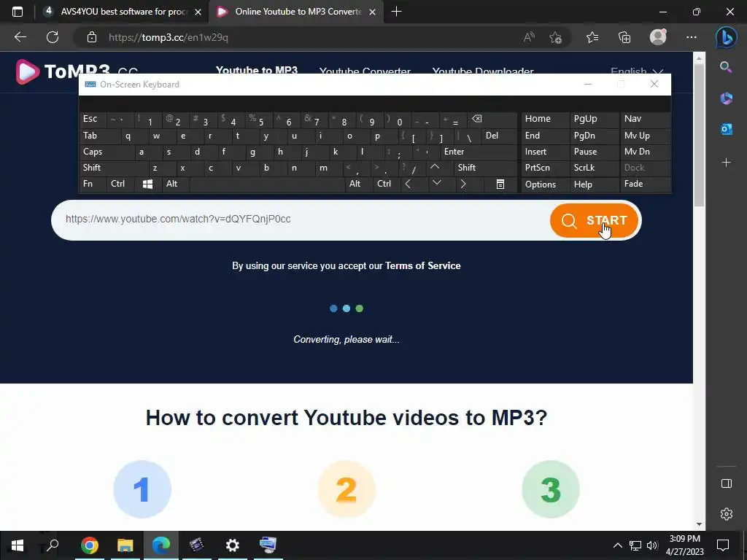Click the browser back arrow
Screen dimensions: 747x560
pos(20,37)
